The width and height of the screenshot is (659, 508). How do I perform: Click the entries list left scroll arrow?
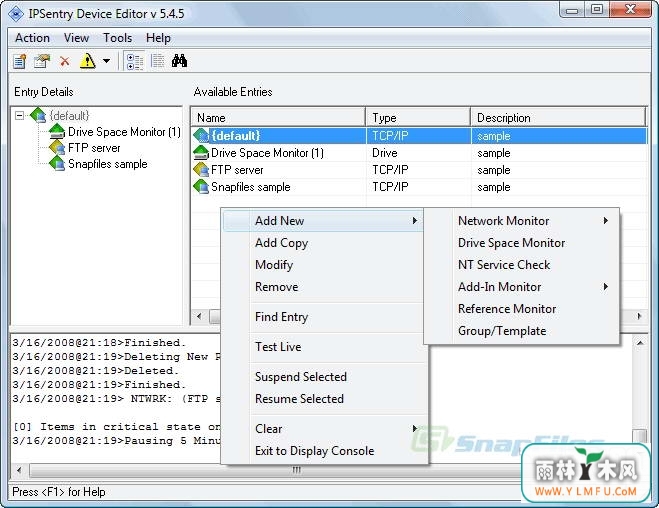(x=199, y=316)
